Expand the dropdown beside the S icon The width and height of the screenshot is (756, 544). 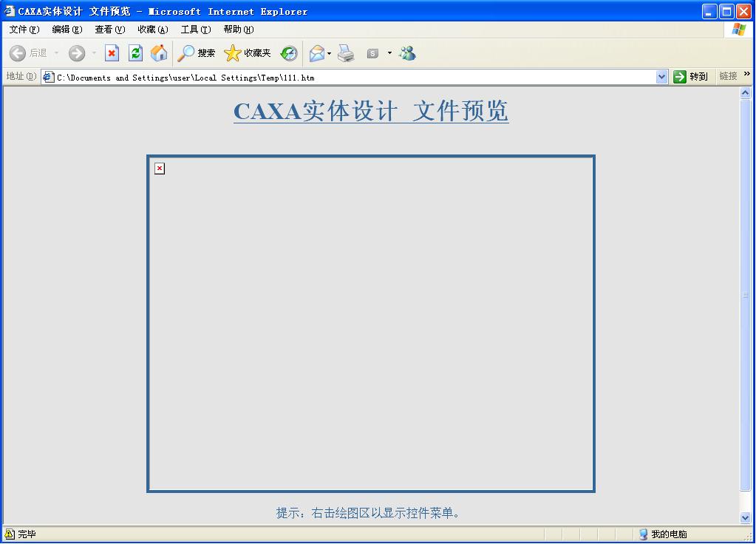tap(389, 53)
